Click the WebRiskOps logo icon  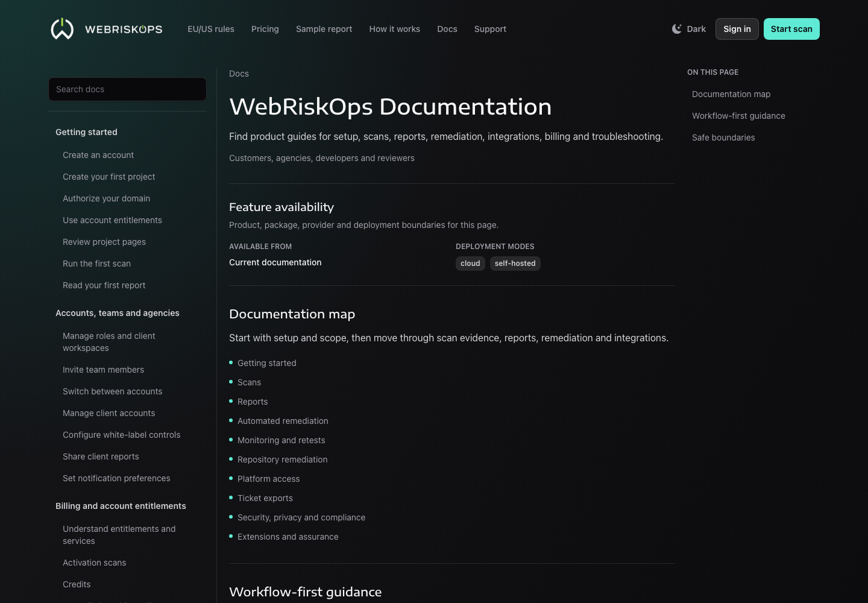coord(62,29)
